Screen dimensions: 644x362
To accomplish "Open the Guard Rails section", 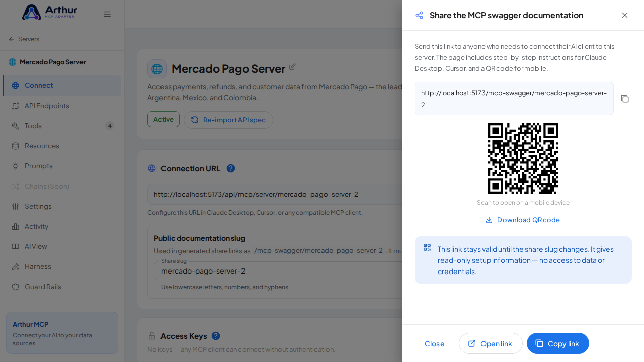I will coord(62,287).
